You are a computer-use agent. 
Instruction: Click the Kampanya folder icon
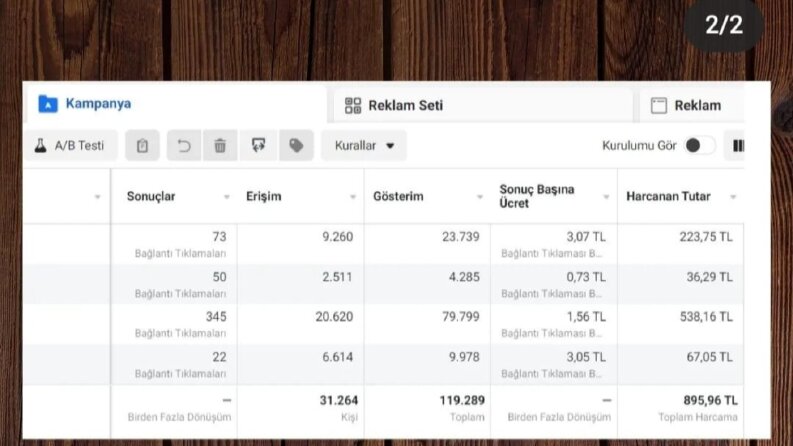click(48, 104)
